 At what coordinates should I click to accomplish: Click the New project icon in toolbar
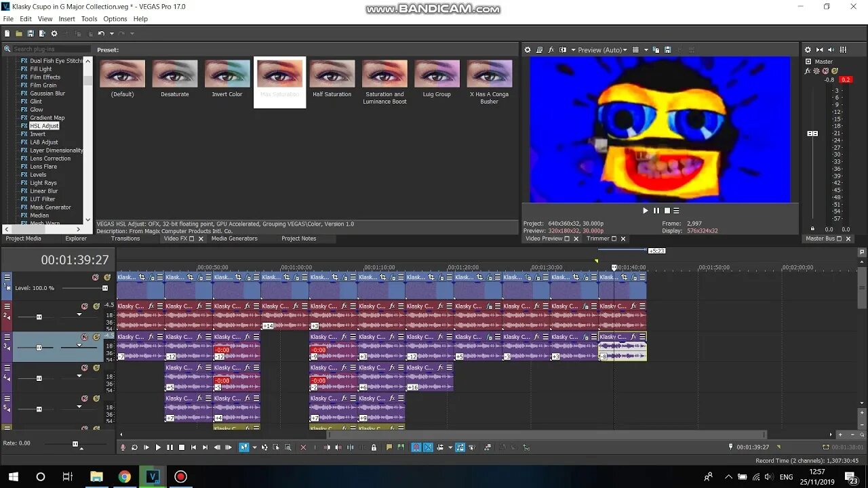click(x=7, y=33)
